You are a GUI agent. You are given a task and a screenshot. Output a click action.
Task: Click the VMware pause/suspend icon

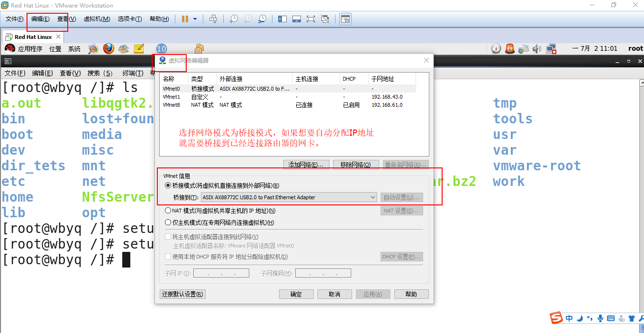click(x=185, y=19)
